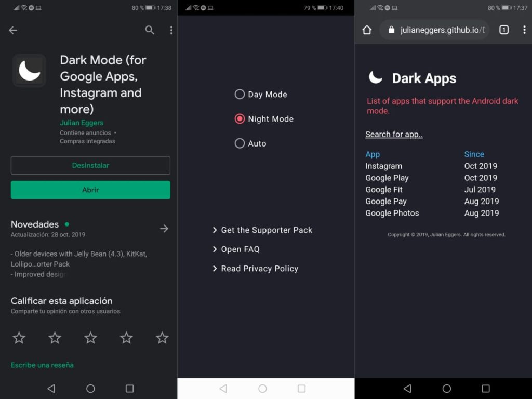This screenshot has height=399, width=532.
Task: Expand Get the Supporter Pack
Action: 262,230
